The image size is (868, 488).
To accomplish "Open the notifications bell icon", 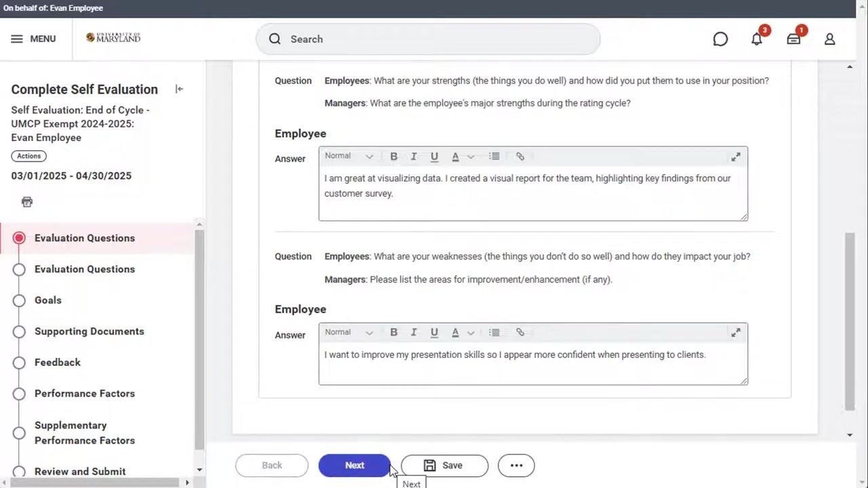I will point(757,39).
